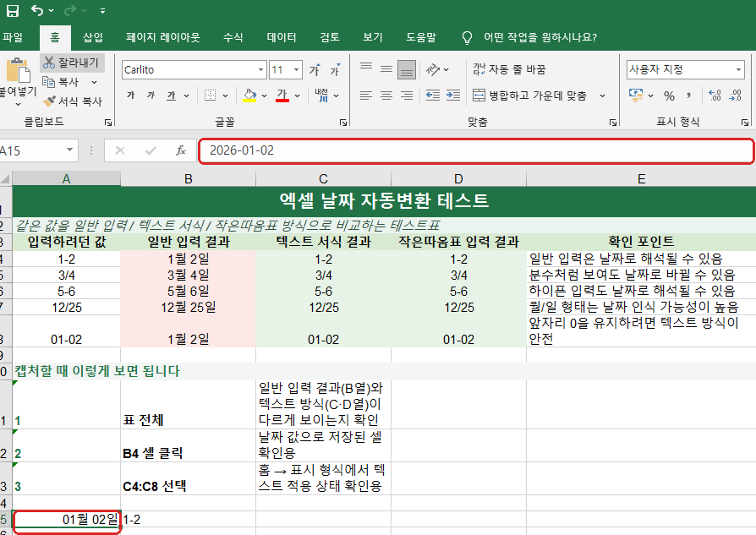Click the formula bar showing 2026-01-02
Image resolution: width=756 pixels, height=535 pixels.
476,150
